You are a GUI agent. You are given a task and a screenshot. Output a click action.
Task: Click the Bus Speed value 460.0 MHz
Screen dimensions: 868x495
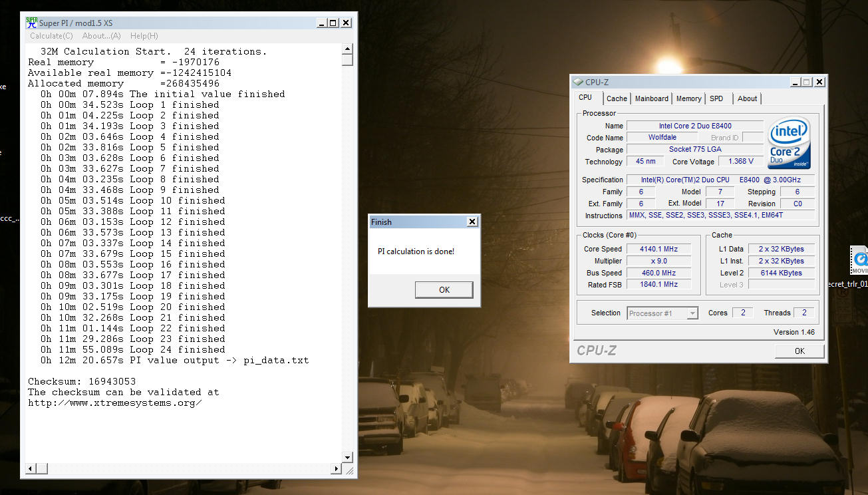pos(658,273)
